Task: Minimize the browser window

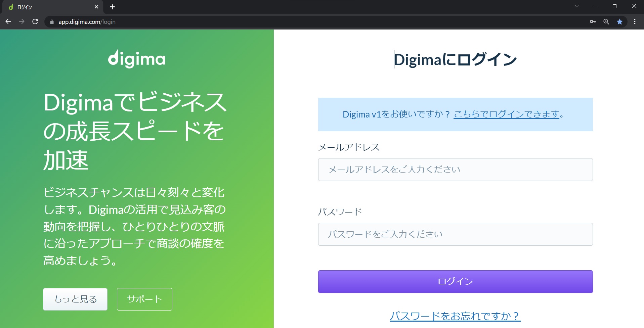Action: (596, 6)
